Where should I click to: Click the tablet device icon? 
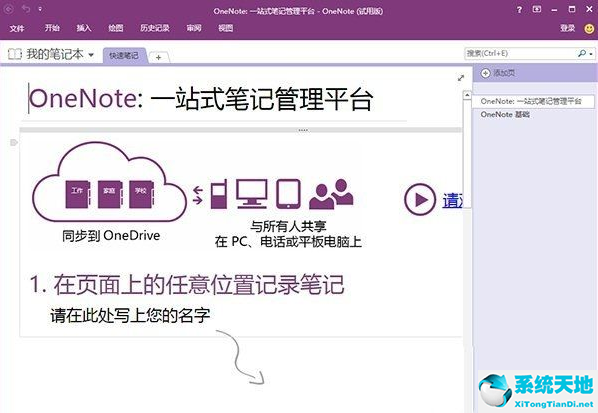click(x=288, y=194)
